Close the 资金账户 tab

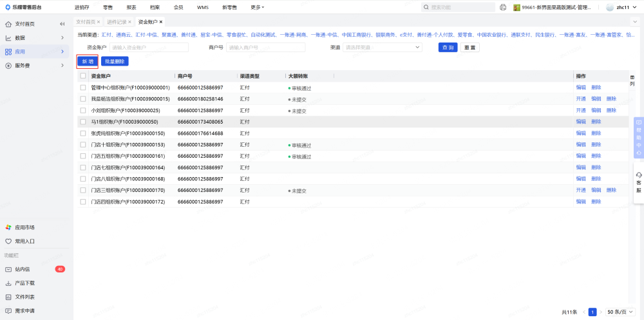161,22
